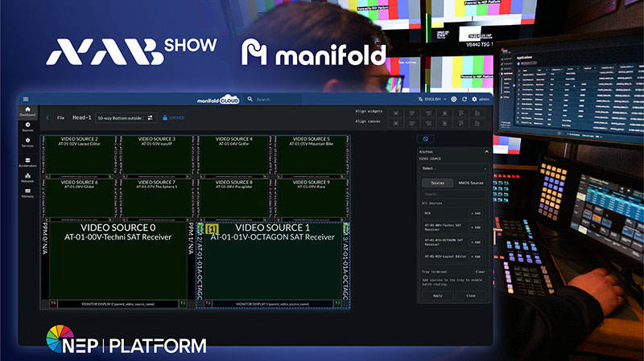Screen dimensions: 644x361
Task: Clear the ordered tray
Action: coord(480,272)
